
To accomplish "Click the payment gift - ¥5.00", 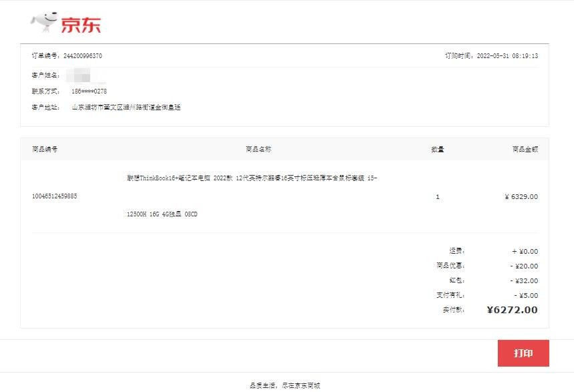I will pos(526,295).
